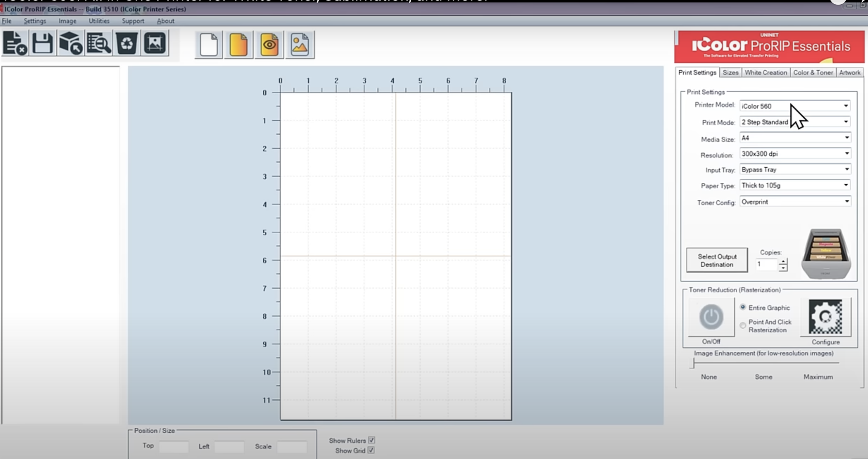This screenshot has height=459, width=868.
Task: Click the Preview/Eye icon
Action: [x=270, y=44]
